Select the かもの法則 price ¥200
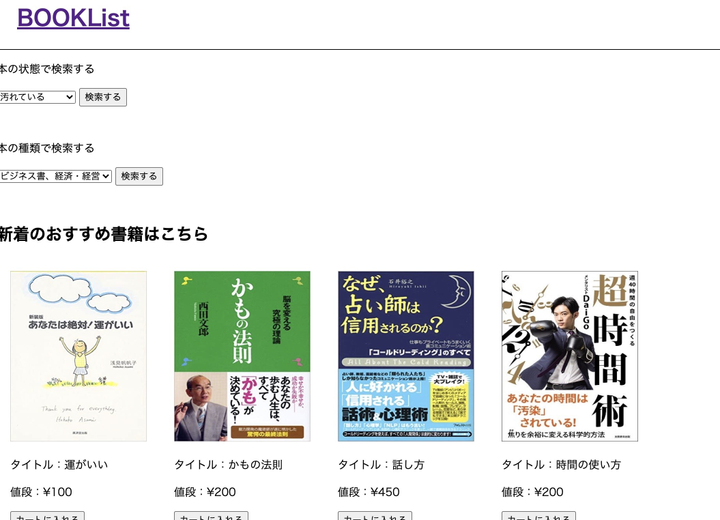This screenshot has height=520, width=720. (205, 492)
